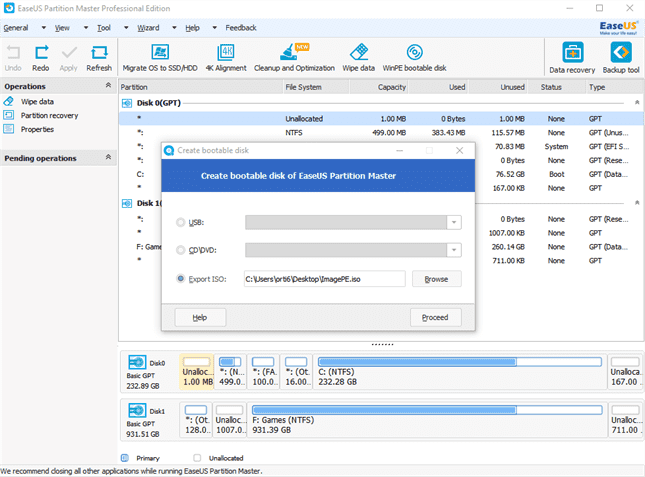645x477 pixels.
Task: Open the Tool menu
Action: coord(104,28)
